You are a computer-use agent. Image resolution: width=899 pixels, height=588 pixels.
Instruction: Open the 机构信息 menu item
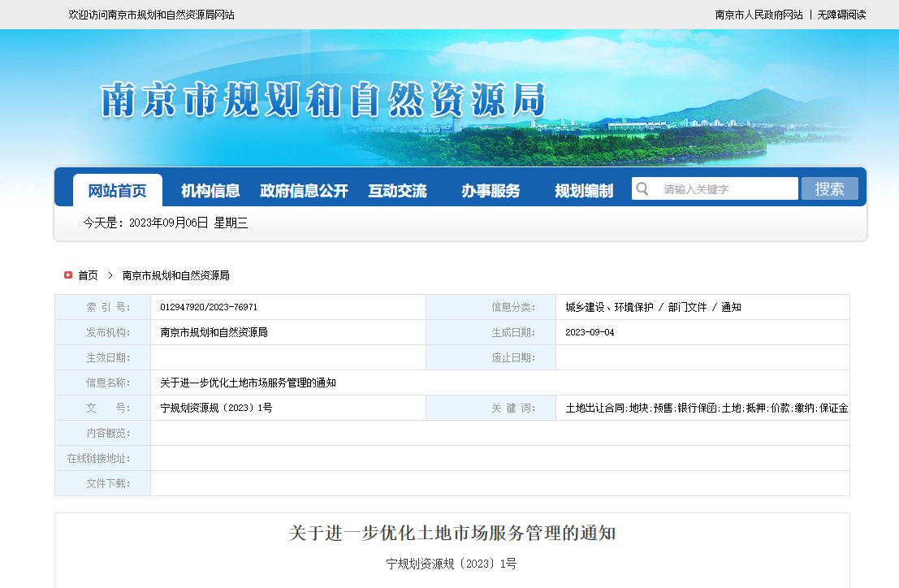(210, 191)
